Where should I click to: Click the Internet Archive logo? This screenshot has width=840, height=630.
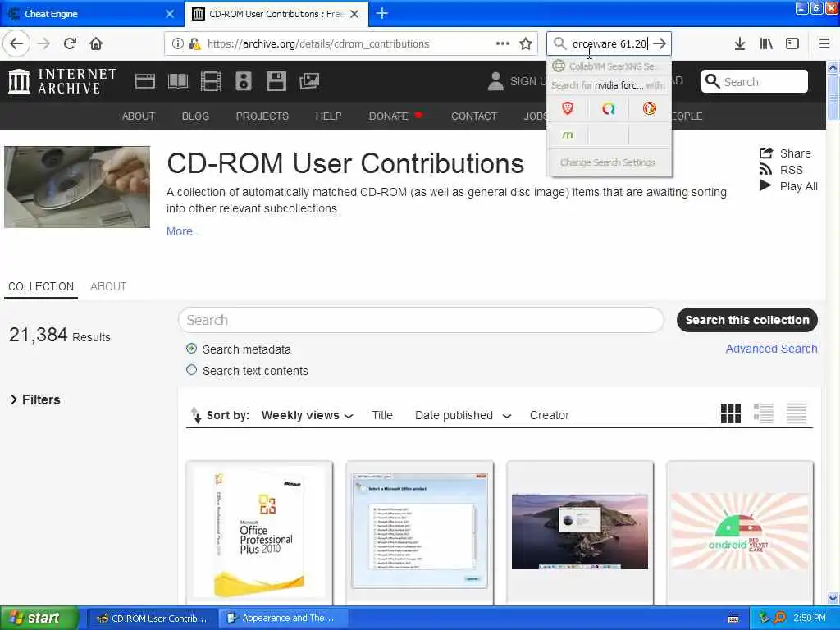[62, 81]
